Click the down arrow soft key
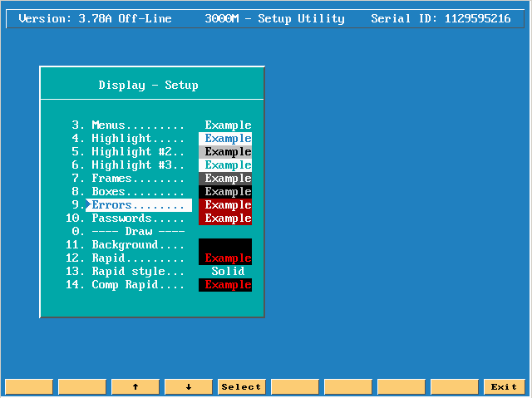Image resolution: width=532 pixels, height=398 pixels. click(189, 387)
